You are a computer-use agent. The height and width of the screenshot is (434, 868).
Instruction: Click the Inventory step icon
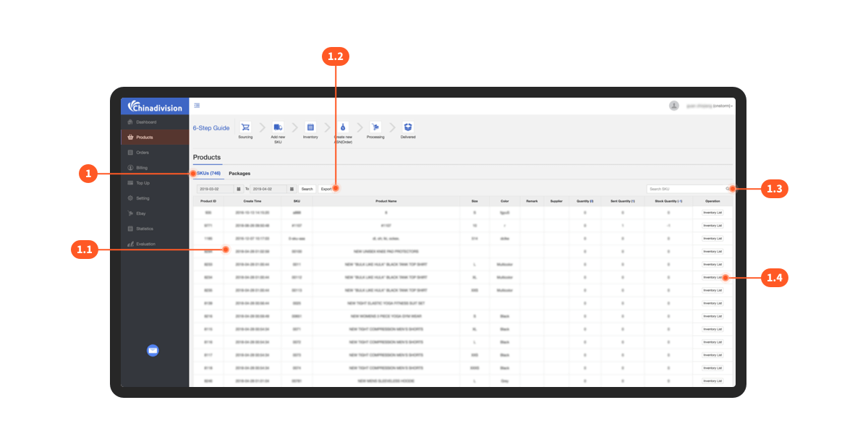pos(310,127)
